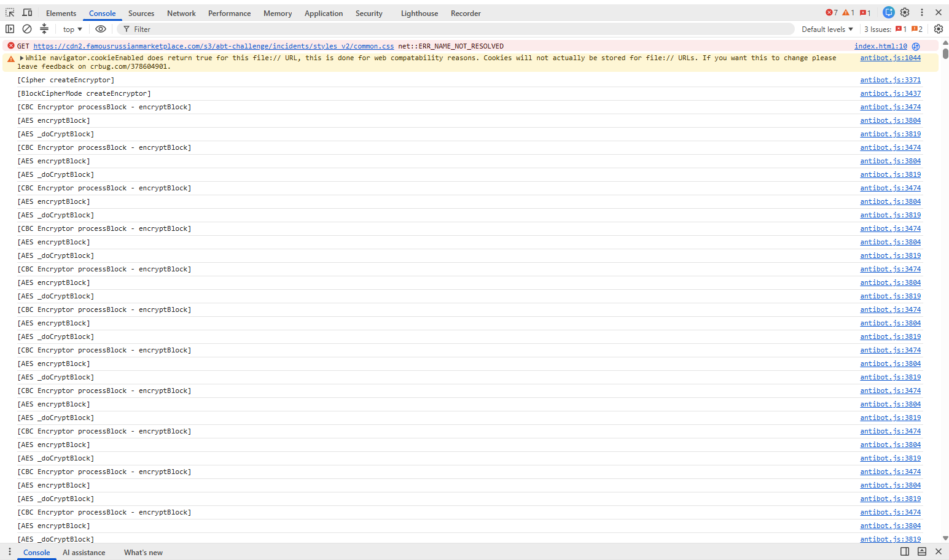Open the Memory tab

pyautogui.click(x=278, y=14)
